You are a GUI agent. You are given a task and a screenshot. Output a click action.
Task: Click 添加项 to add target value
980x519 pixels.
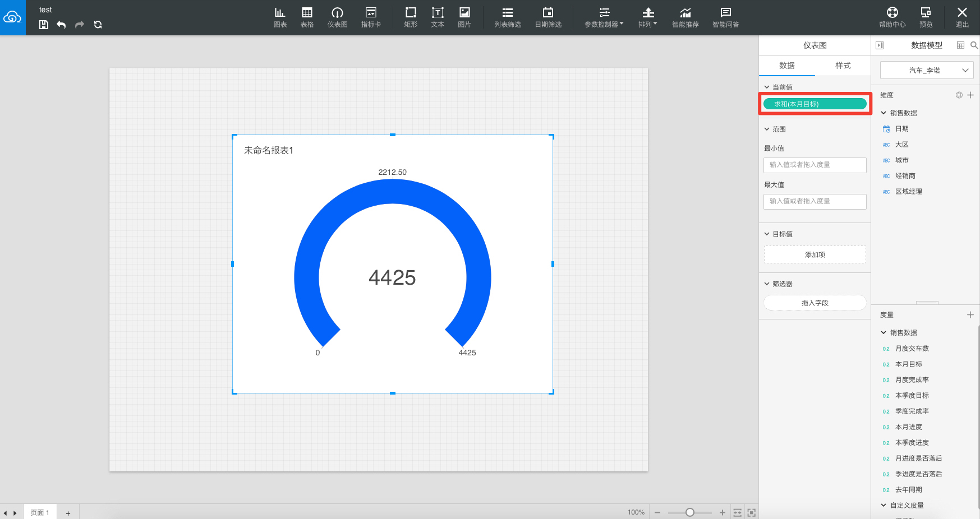pos(815,254)
